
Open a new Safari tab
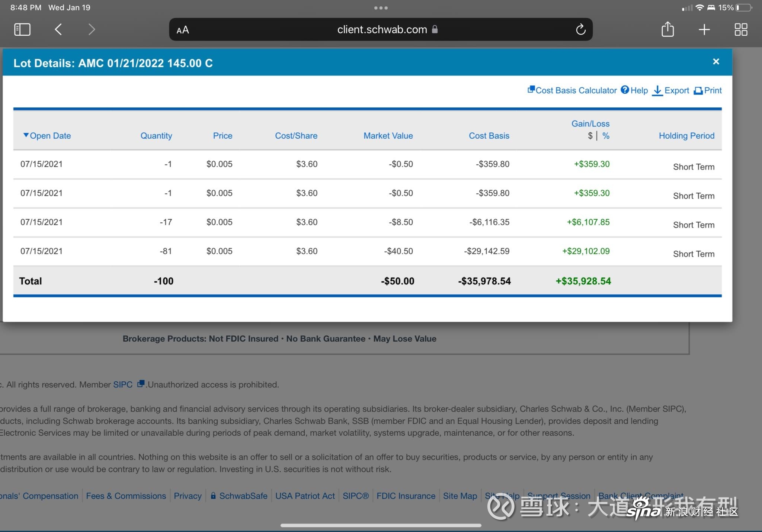tap(704, 29)
